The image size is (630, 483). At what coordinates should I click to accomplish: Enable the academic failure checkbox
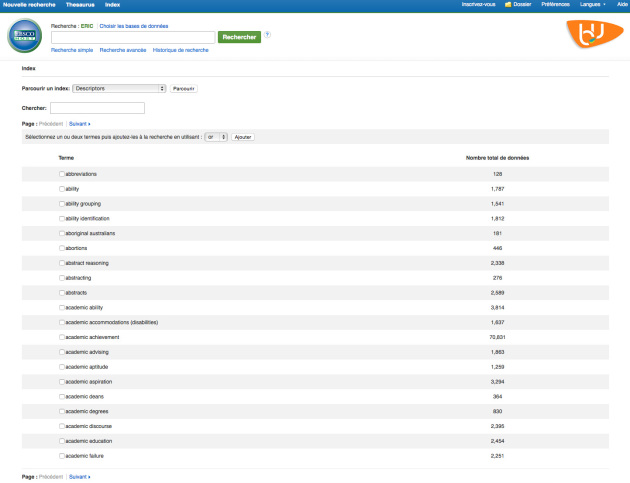pos(61,456)
